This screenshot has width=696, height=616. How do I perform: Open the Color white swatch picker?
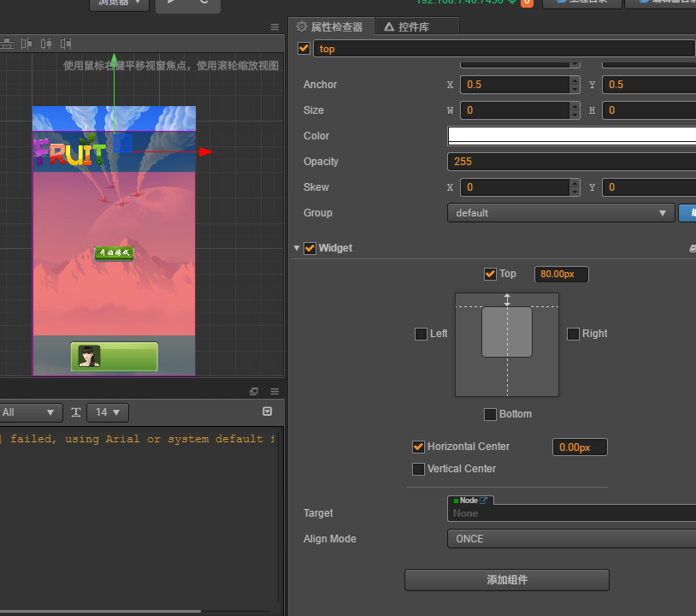tap(572, 136)
